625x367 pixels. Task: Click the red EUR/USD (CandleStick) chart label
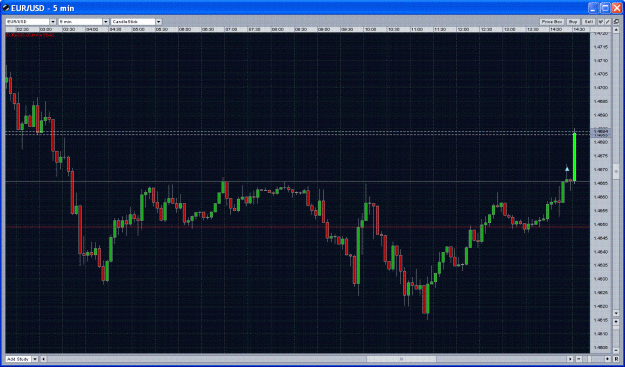point(30,35)
